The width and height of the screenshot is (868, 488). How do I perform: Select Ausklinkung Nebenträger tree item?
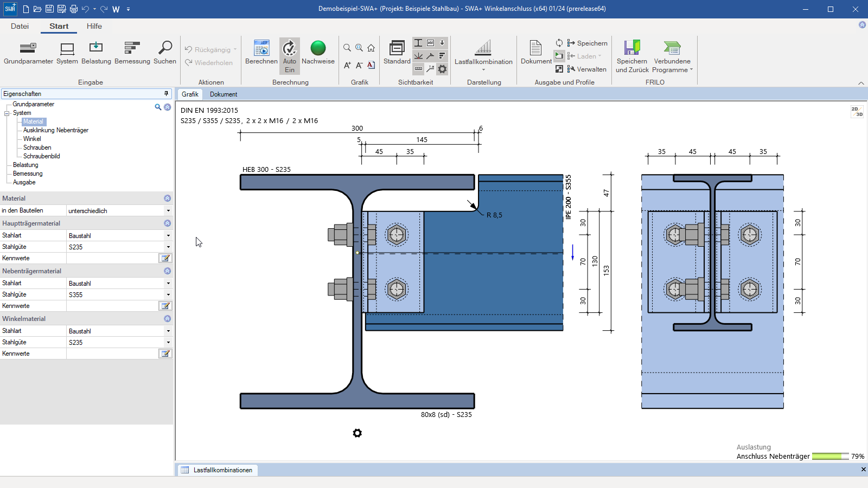56,130
